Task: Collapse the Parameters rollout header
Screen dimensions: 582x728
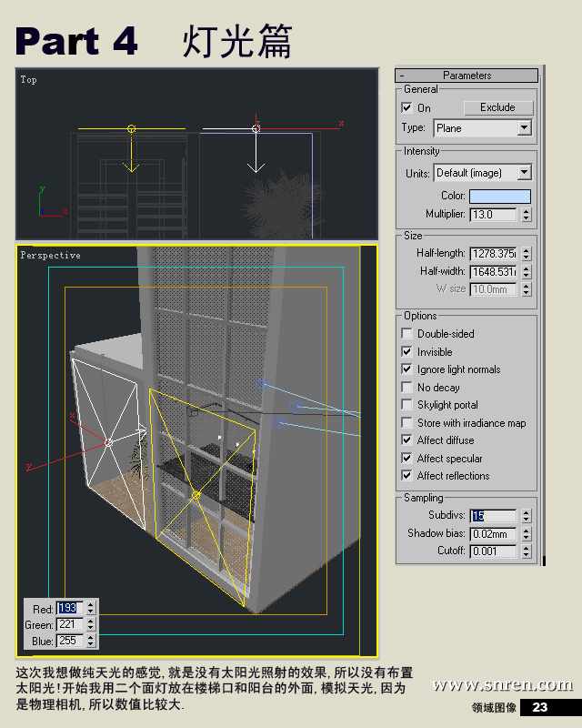Action: pos(467,76)
